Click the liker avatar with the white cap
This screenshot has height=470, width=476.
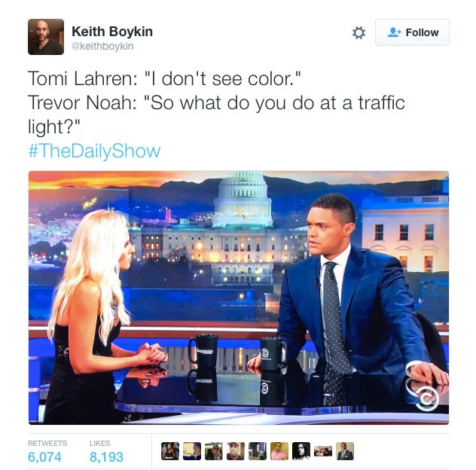(236, 451)
